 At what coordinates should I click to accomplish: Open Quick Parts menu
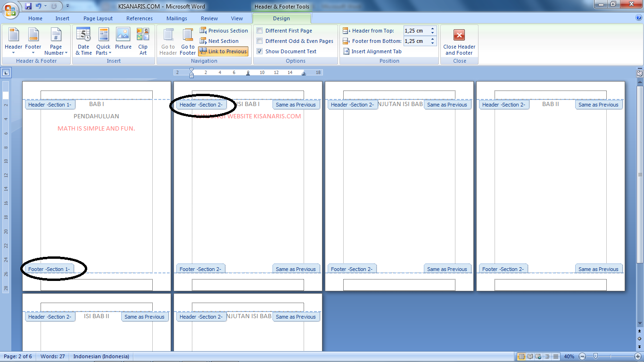point(103,41)
